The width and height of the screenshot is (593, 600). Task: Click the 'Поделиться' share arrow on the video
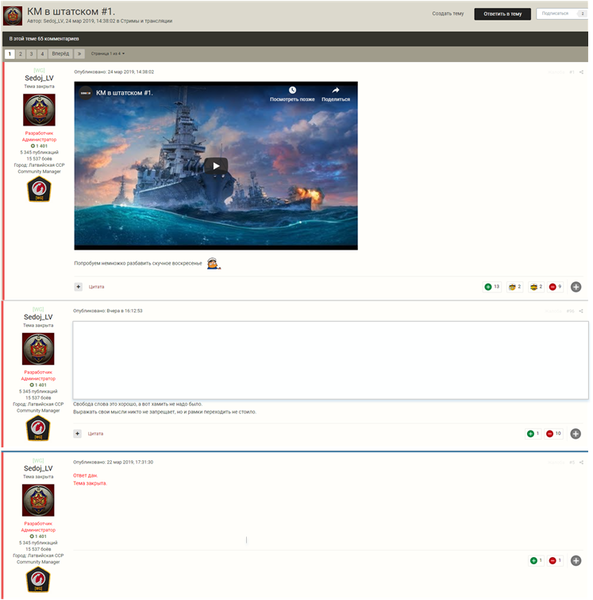pos(336,90)
